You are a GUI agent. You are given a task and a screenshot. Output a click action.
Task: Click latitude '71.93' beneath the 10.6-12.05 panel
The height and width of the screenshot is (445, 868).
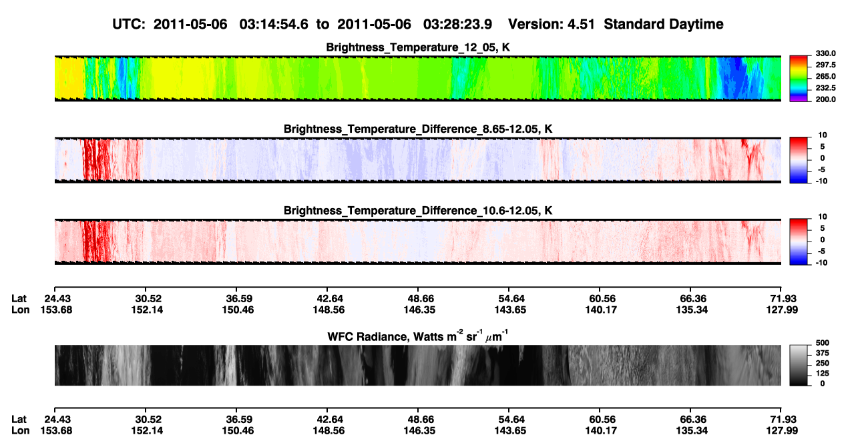[782, 298]
